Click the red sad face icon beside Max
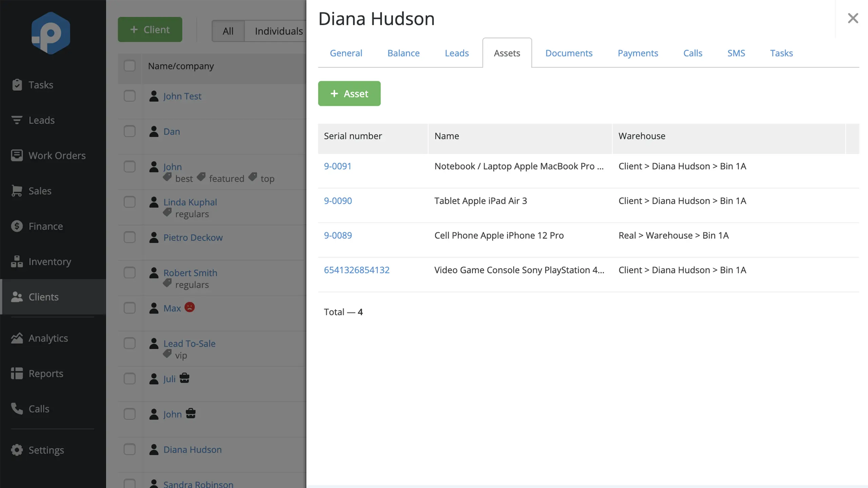 pyautogui.click(x=190, y=307)
